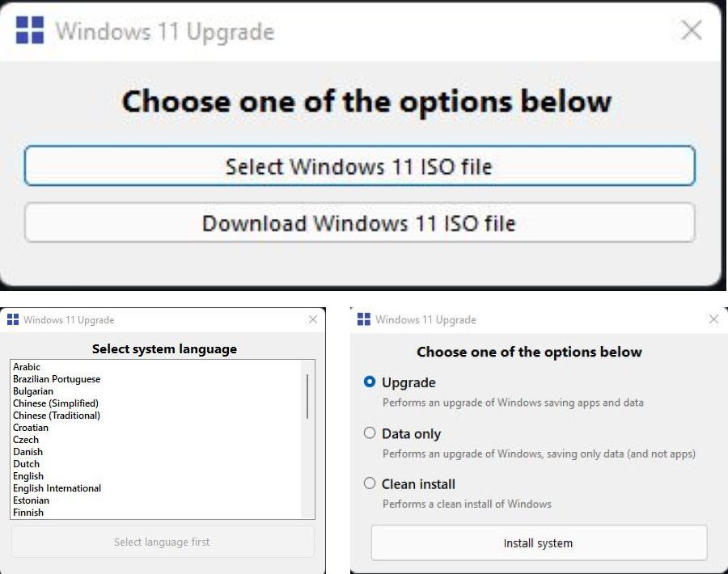
Task: Select Arabic from the language list
Action: pos(27,367)
